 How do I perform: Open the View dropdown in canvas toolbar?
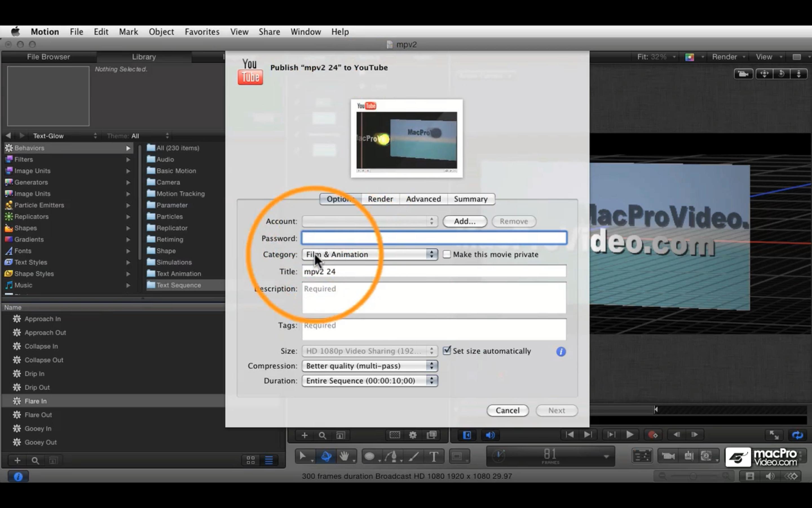(768, 57)
